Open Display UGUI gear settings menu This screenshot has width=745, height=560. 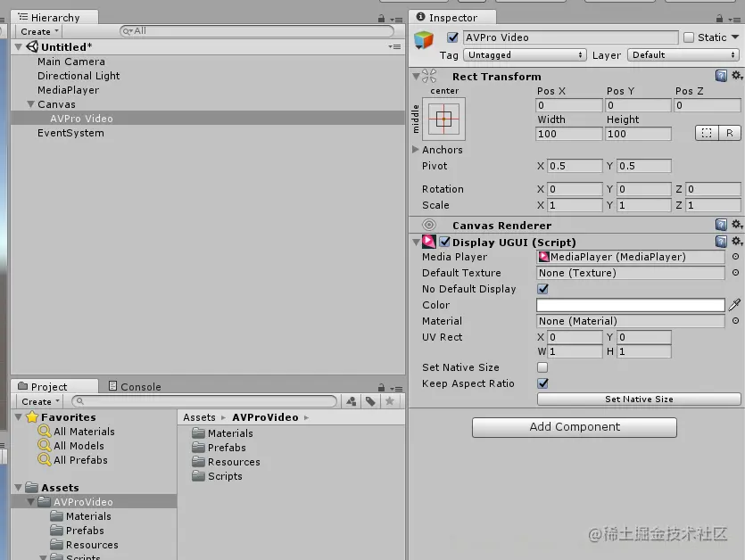(x=736, y=242)
